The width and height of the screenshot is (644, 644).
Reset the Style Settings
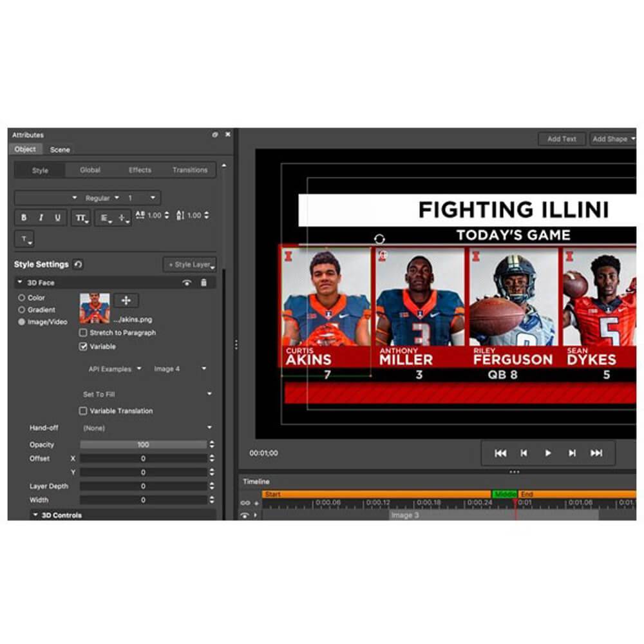(x=78, y=264)
